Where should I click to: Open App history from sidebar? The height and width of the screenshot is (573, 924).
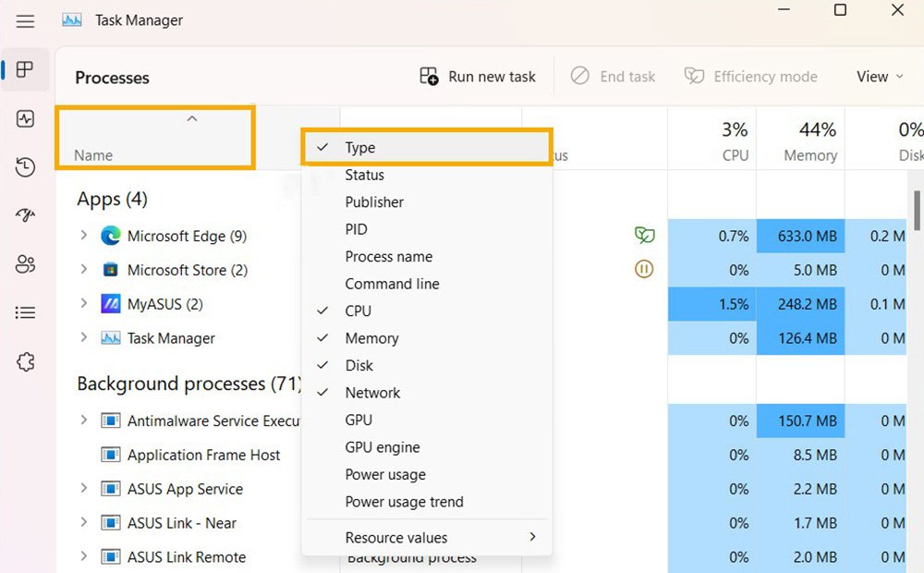click(25, 167)
